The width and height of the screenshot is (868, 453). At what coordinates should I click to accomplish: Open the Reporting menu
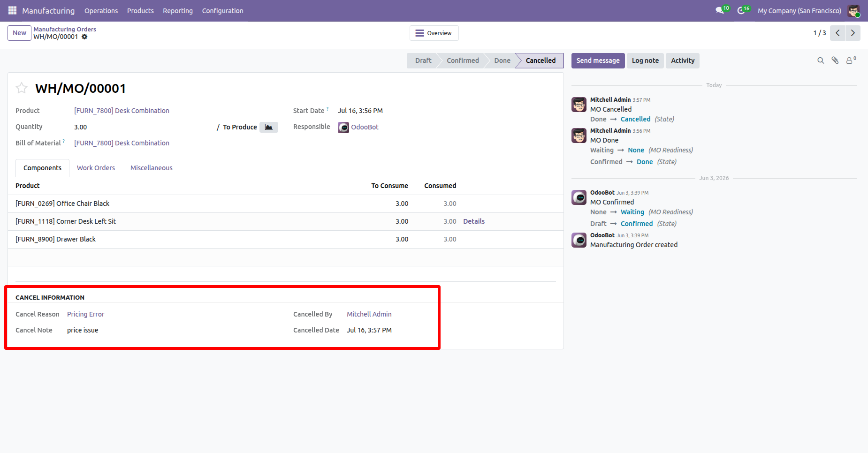pyautogui.click(x=178, y=11)
